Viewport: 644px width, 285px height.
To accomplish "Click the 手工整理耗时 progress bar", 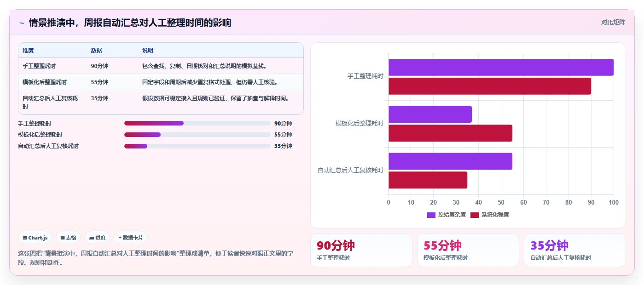I will pyautogui.click(x=197, y=123).
